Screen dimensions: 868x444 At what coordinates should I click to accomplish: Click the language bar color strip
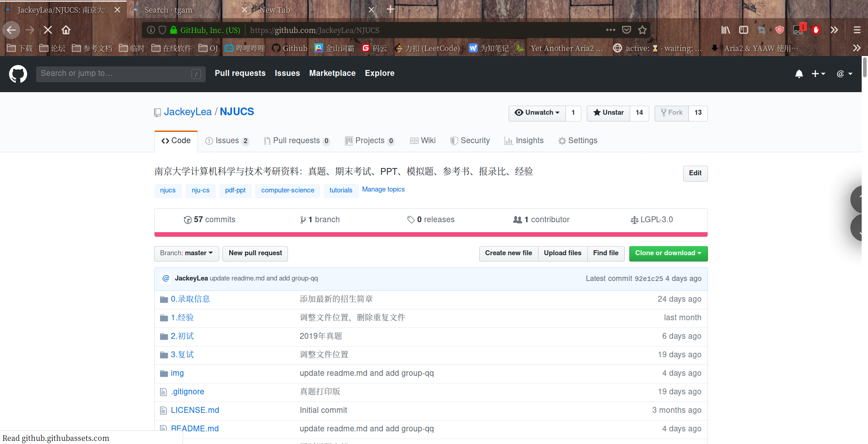coord(431,234)
